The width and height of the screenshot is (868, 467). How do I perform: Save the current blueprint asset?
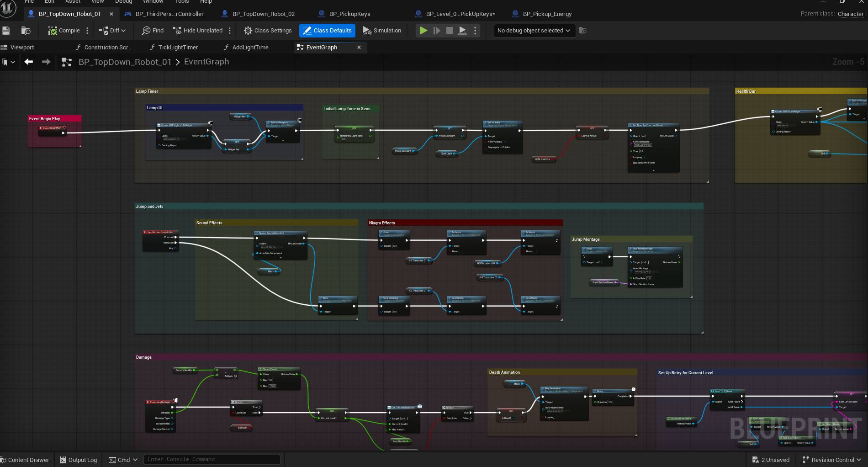tap(6, 31)
